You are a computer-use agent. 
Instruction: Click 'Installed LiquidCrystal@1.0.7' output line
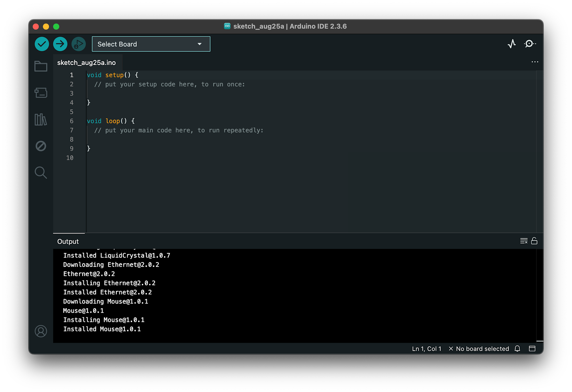click(x=117, y=255)
